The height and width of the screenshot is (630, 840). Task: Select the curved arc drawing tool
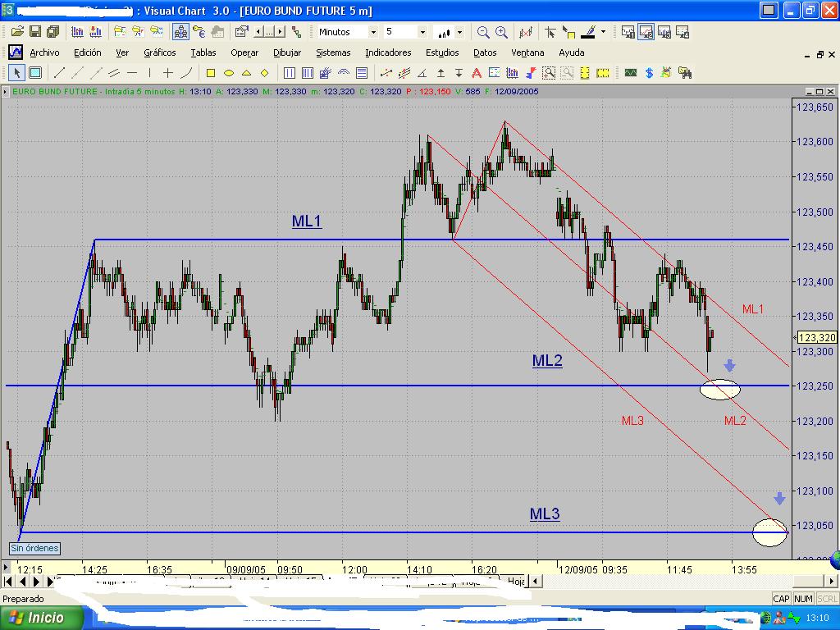click(186, 72)
